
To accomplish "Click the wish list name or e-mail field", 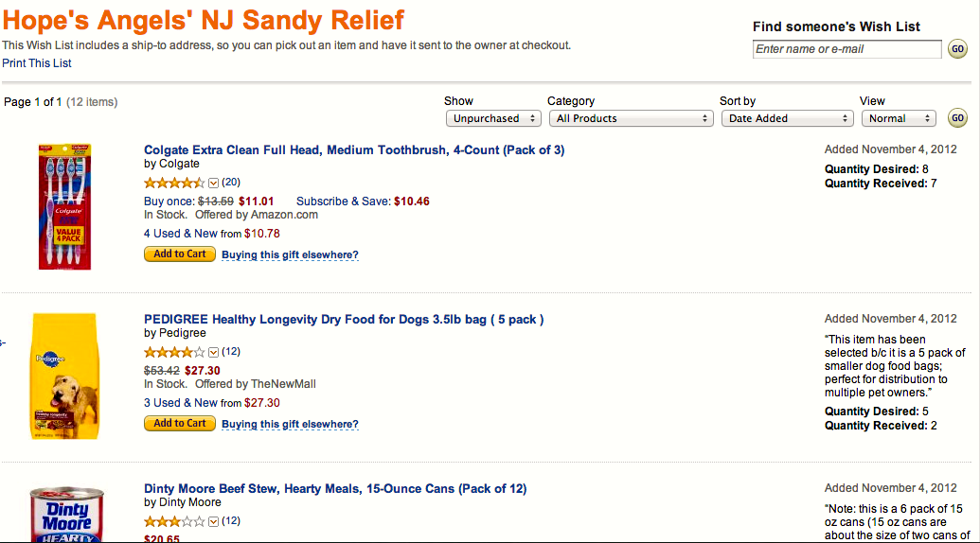I will 847,49.
